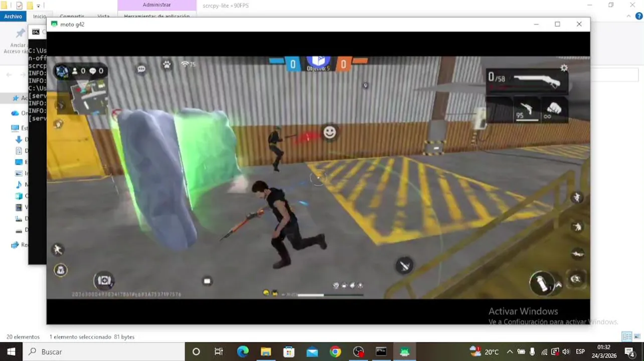Tap the orange team score box
The image size is (644, 361).
click(x=343, y=64)
